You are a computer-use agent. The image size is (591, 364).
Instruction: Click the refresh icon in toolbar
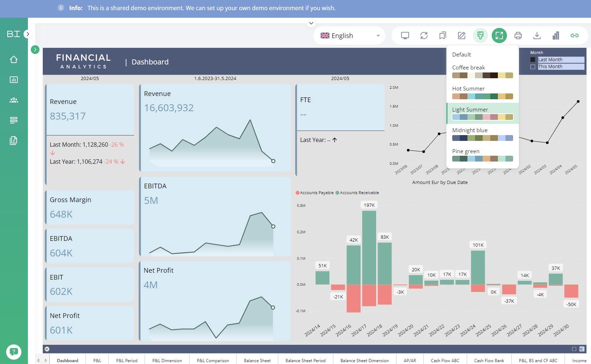(x=424, y=35)
